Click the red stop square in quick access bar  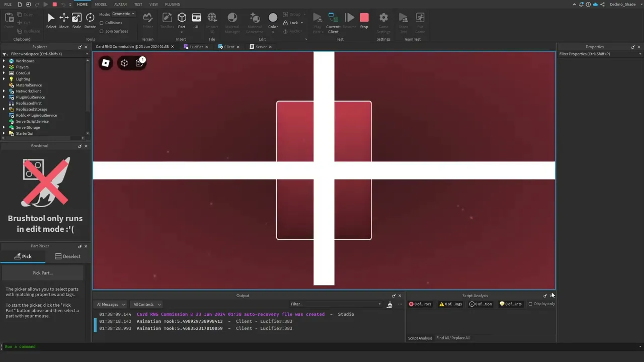point(55,5)
